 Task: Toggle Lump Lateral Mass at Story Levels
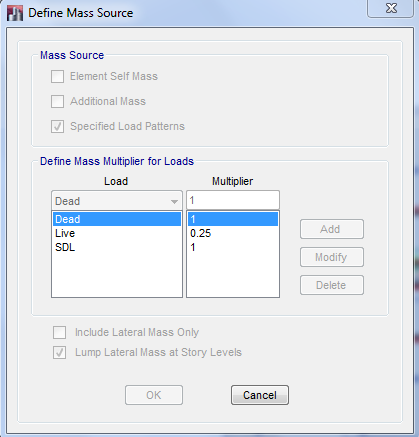coord(59,352)
